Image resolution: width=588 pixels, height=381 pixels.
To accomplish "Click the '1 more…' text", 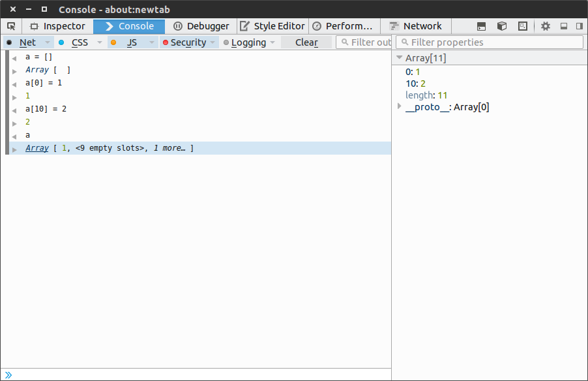I will [x=169, y=148].
